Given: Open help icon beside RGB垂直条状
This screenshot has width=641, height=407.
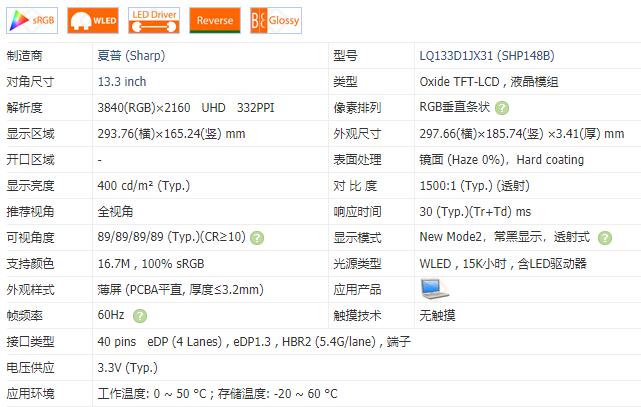Looking at the screenshot, I should (x=502, y=108).
